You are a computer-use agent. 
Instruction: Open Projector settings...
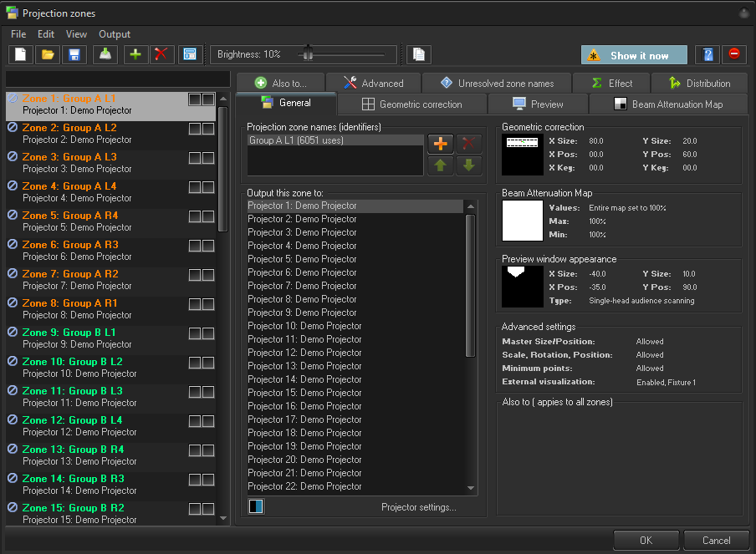[x=418, y=507]
